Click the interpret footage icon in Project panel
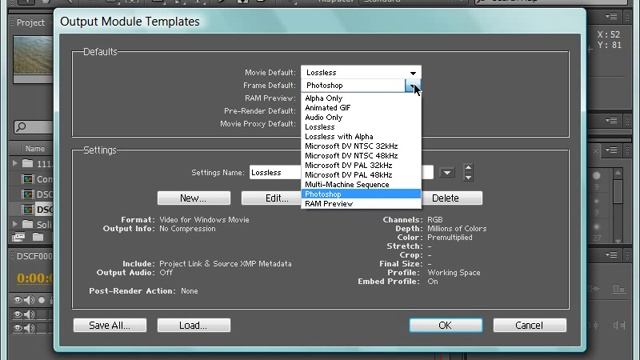Image resolution: width=640 pixels, height=360 pixels. [18, 237]
